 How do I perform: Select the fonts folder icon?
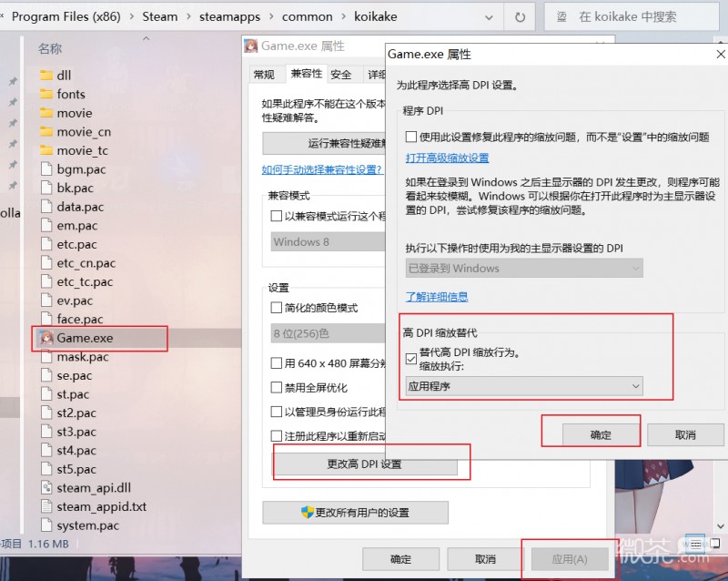tap(46, 94)
